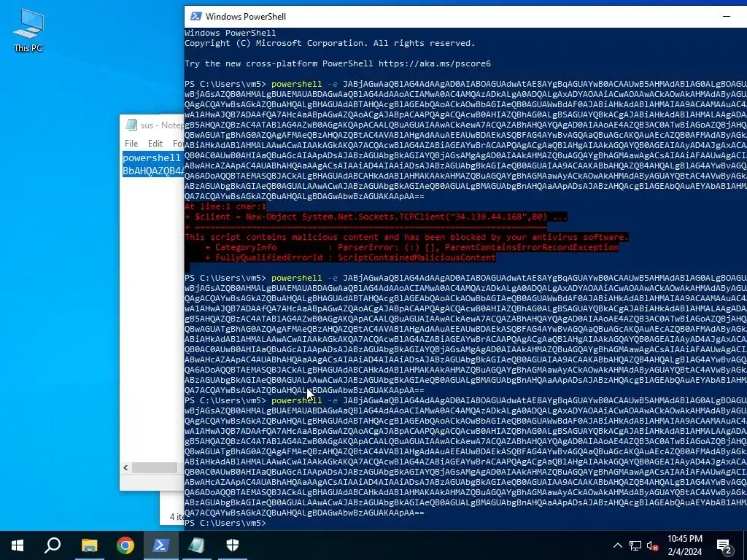
Task: Show hidden system tray icons
Action: click(x=617, y=545)
